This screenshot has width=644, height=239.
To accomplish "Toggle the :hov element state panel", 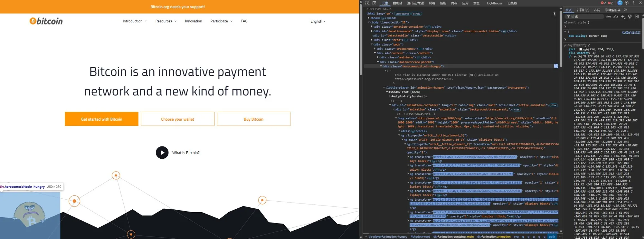I will (x=609, y=16).
